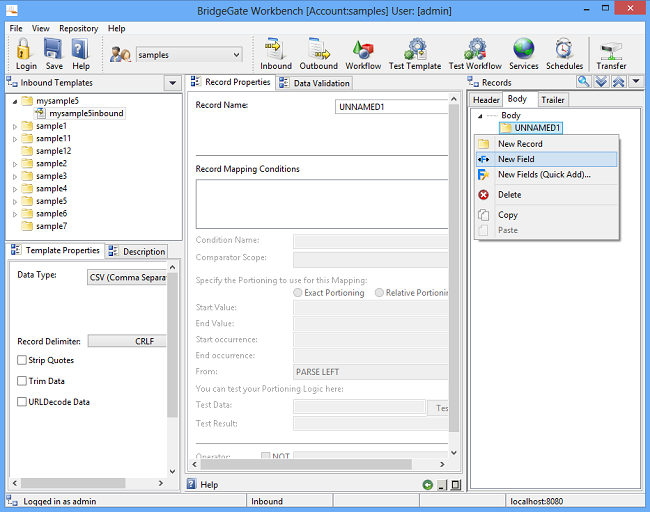Enable the Trim Data checkbox
650x512 pixels.
pos(22,381)
